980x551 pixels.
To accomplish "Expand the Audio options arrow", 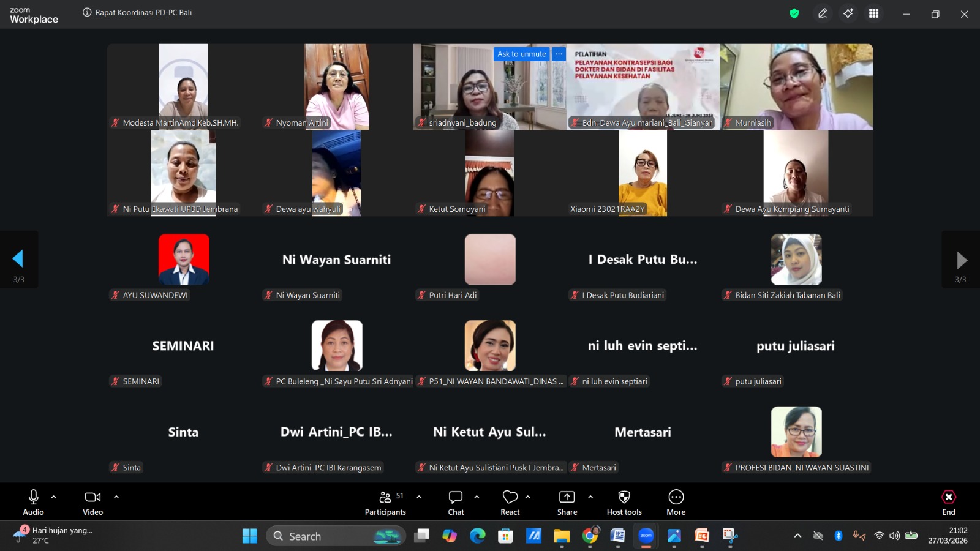I will pyautogui.click(x=54, y=497).
